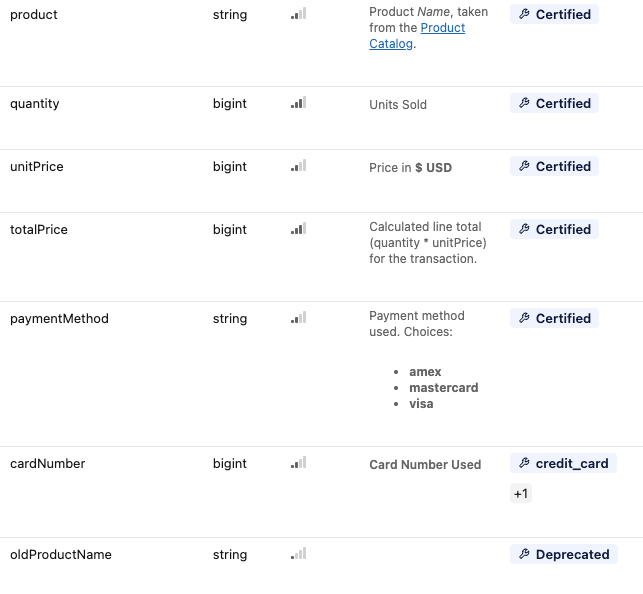Screen dimensions: 643x594
Task: Click the Card Number Used description
Action: click(425, 464)
